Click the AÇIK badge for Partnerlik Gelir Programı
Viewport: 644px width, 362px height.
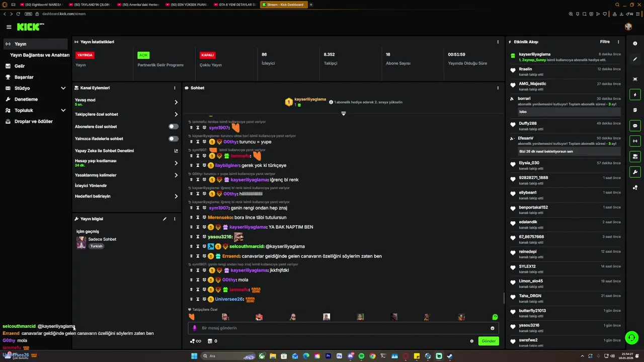(x=143, y=55)
